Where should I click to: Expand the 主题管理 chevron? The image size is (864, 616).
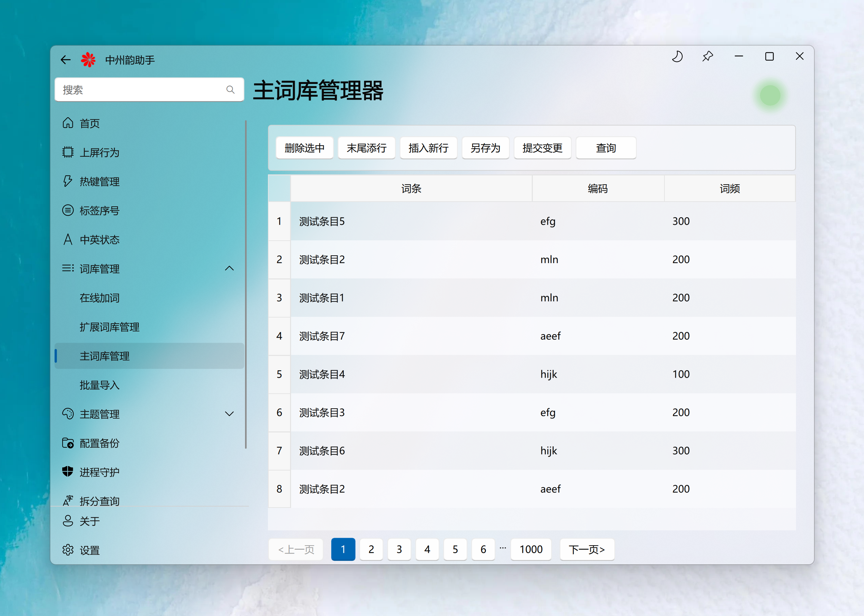tap(229, 414)
